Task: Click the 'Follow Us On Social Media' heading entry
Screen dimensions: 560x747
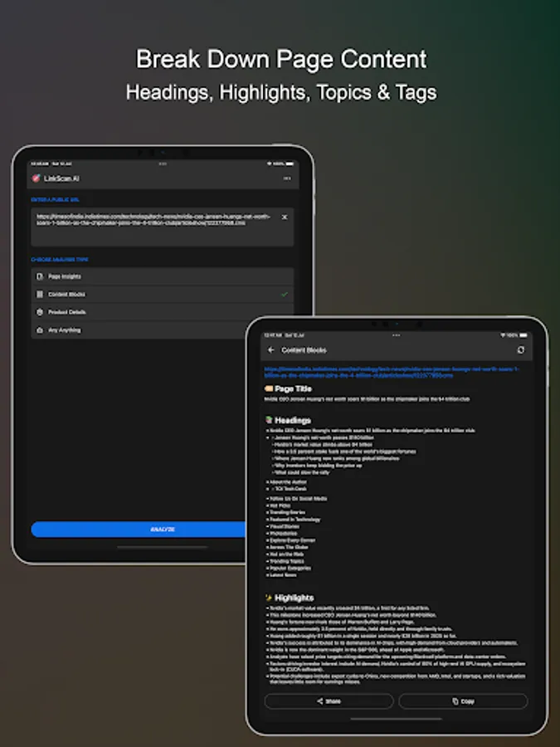Action: 299,499
